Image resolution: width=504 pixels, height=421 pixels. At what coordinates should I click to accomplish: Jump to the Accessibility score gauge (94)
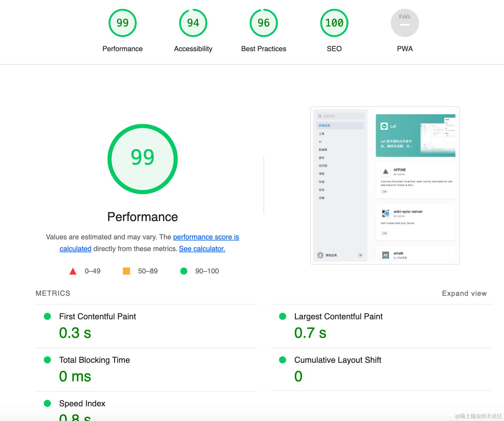[x=193, y=23]
